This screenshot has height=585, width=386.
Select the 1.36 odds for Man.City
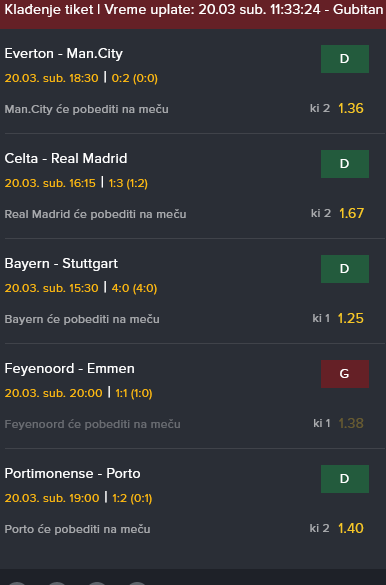351,108
